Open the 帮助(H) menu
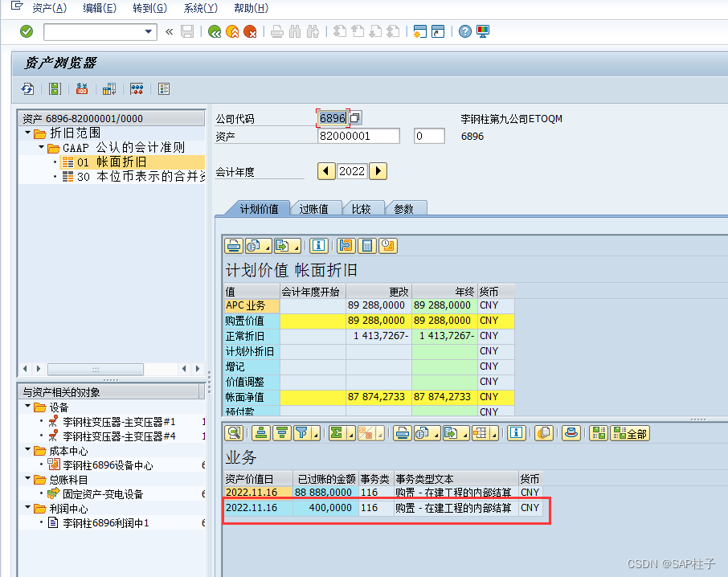 pos(251,8)
